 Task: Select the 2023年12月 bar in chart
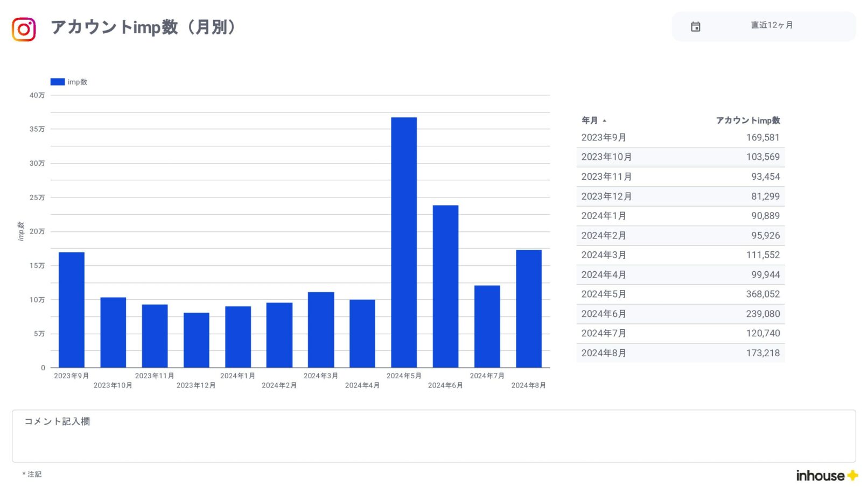(196, 340)
